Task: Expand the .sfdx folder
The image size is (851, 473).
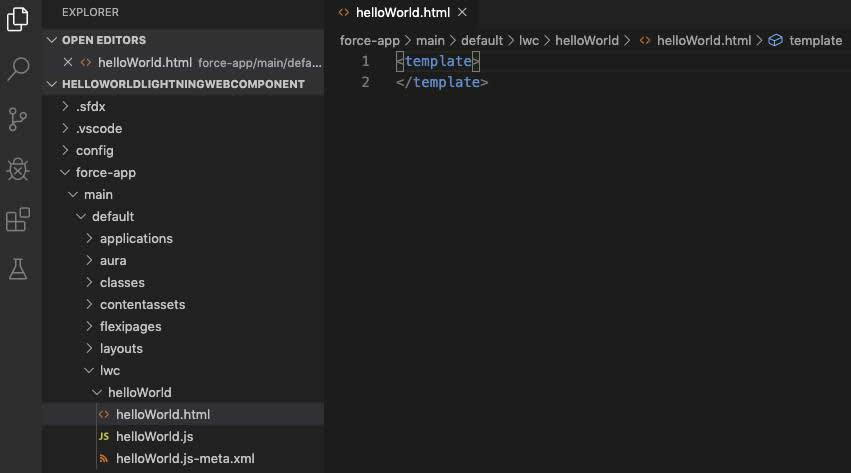Action: tap(65, 106)
